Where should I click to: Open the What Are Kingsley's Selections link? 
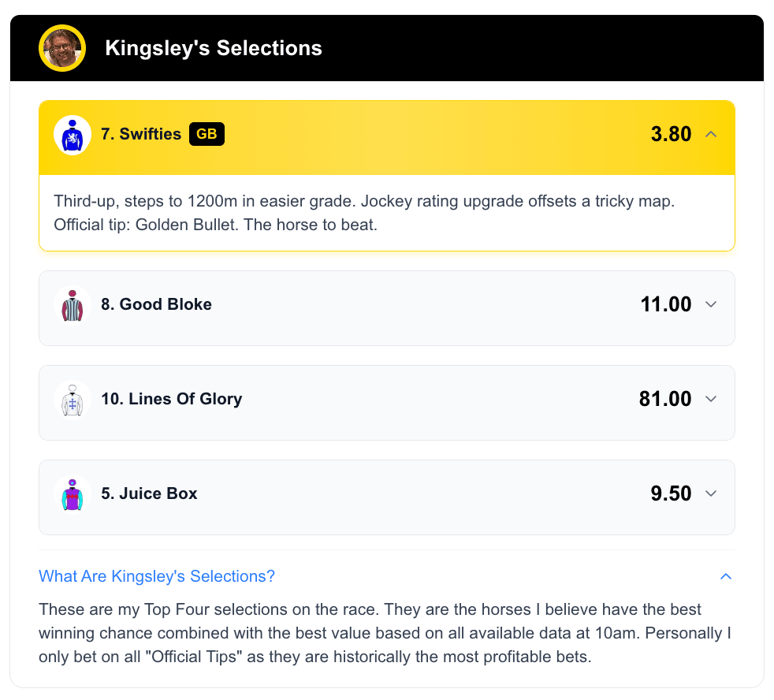coord(156,576)
